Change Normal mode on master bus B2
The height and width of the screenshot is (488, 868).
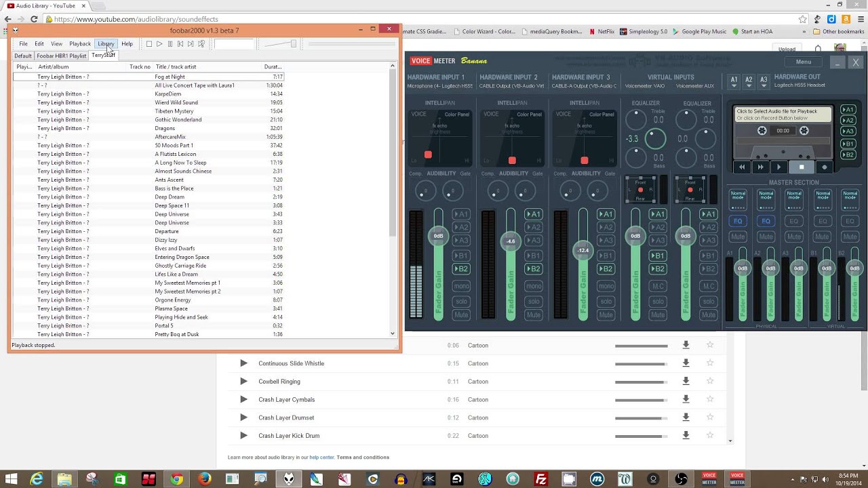click(849, 199)
